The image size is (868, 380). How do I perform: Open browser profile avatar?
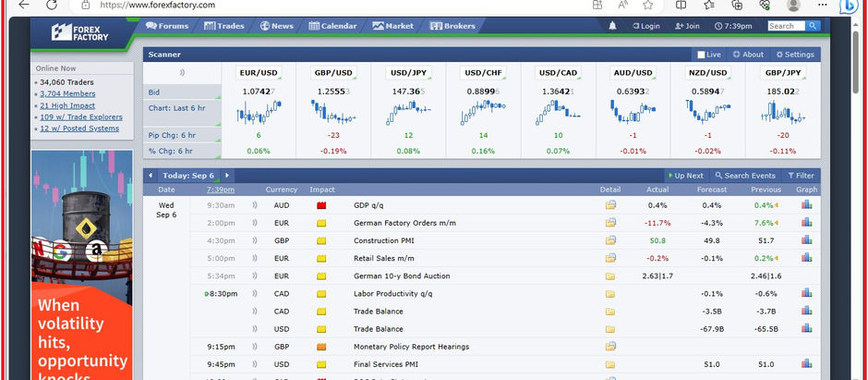[793, 5]
